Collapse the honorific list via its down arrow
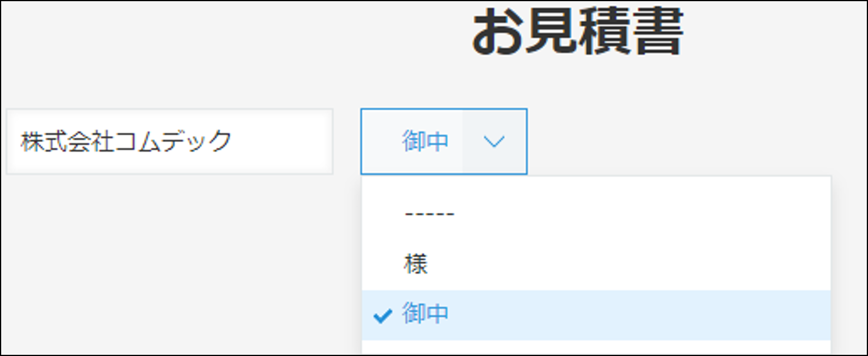 click(x=494, y=141)
